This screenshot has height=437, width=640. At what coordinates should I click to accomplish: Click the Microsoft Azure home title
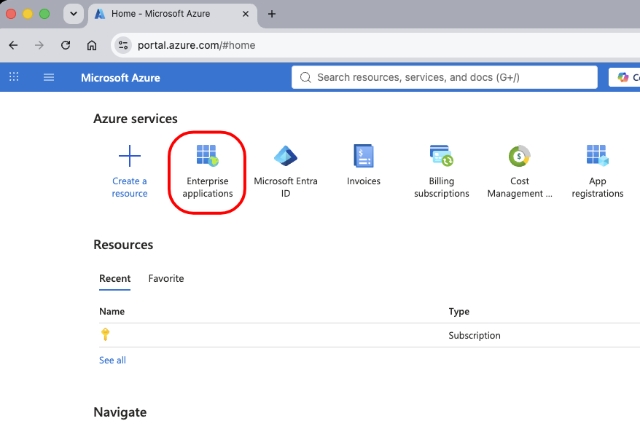click(x=120, y=78)
